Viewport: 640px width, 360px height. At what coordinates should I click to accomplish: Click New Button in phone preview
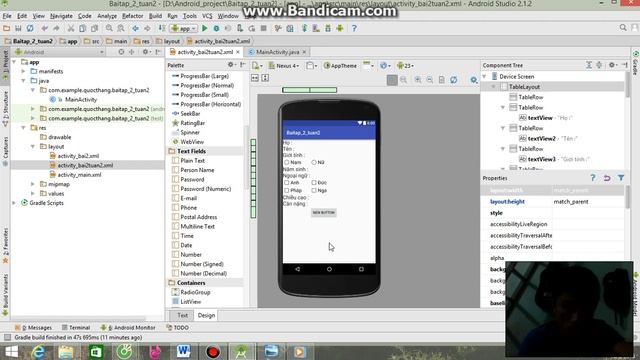click(324, 213)
